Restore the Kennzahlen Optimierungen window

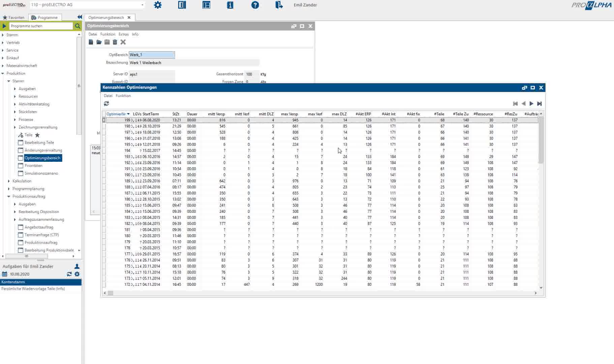click(x=524, y=88)
